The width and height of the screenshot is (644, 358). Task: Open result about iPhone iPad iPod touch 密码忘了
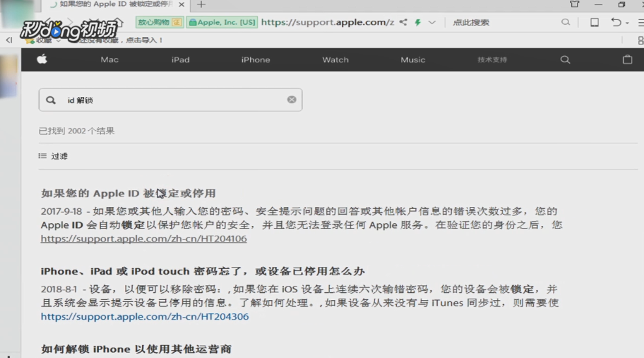point(203,271)
